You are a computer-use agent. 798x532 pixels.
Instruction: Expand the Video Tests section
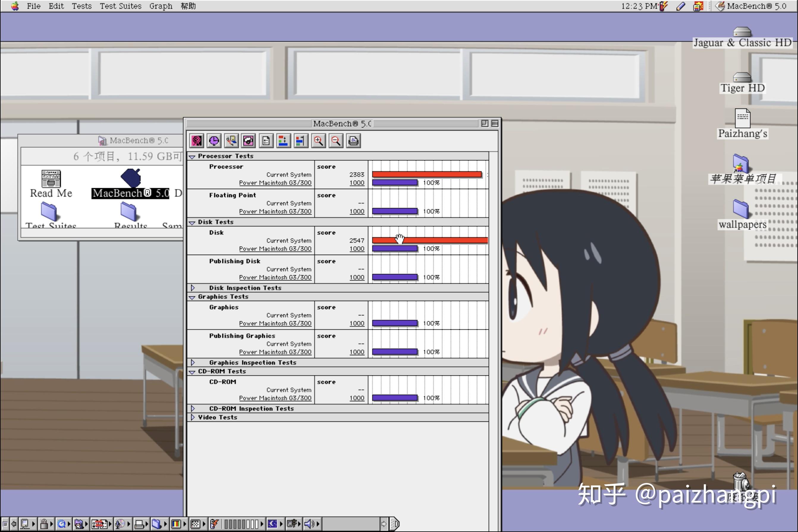192,417
